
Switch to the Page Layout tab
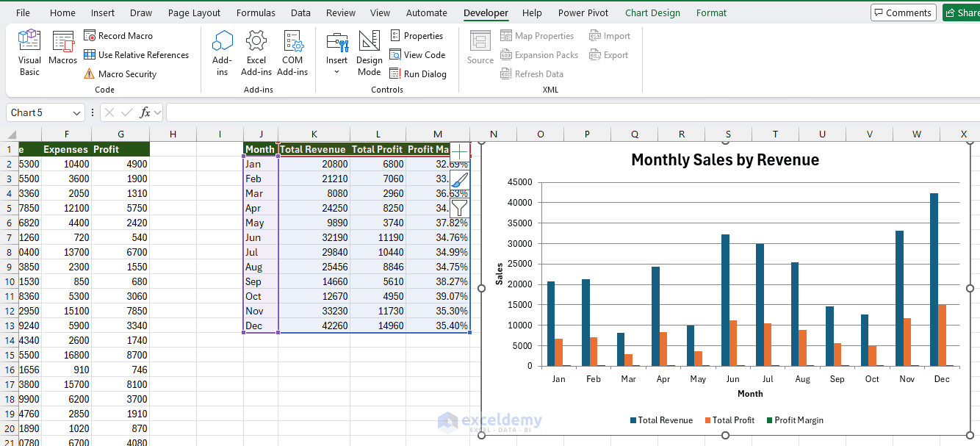coord(194,12)
